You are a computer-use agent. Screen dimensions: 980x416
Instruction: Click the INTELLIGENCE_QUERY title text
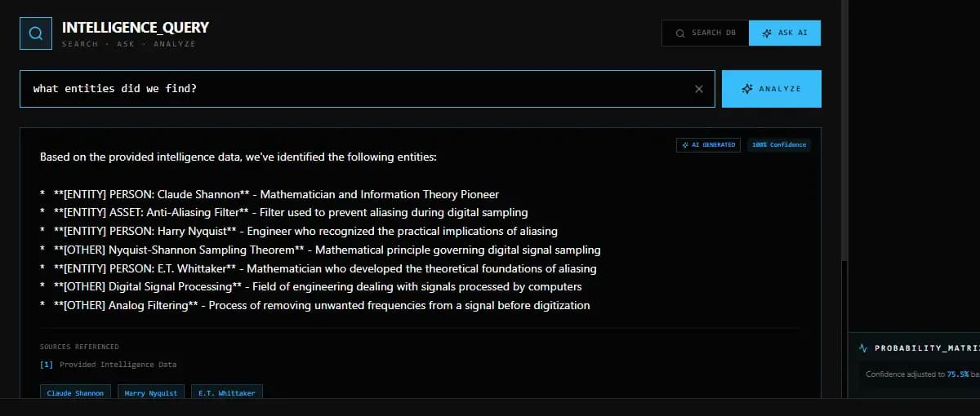click(x=136, y=28)
